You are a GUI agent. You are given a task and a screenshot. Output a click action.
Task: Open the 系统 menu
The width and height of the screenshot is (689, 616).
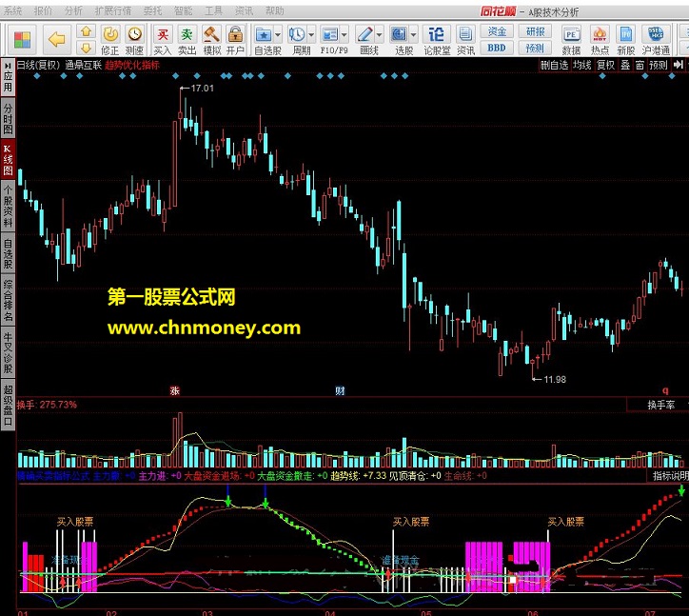12,10
